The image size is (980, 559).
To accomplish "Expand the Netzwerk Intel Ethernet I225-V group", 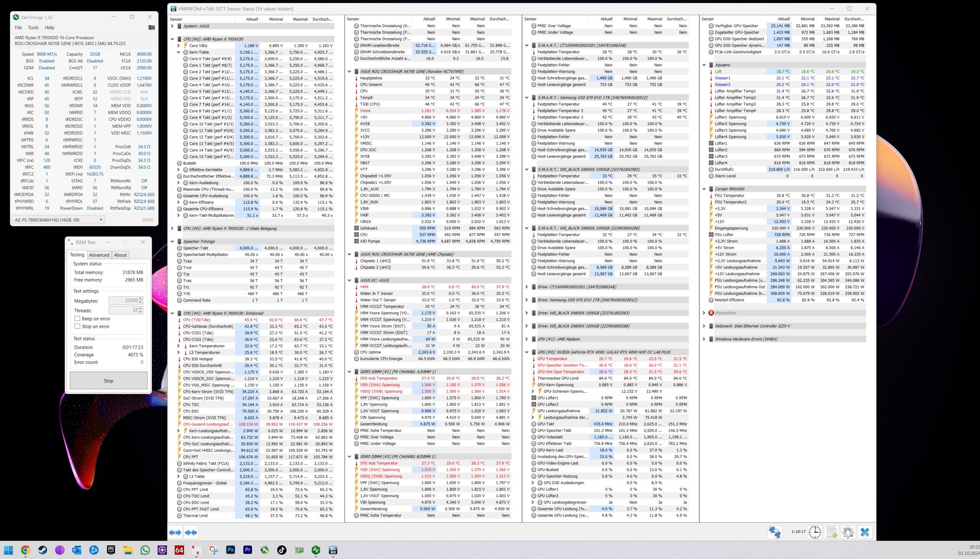I will [704, 326].
